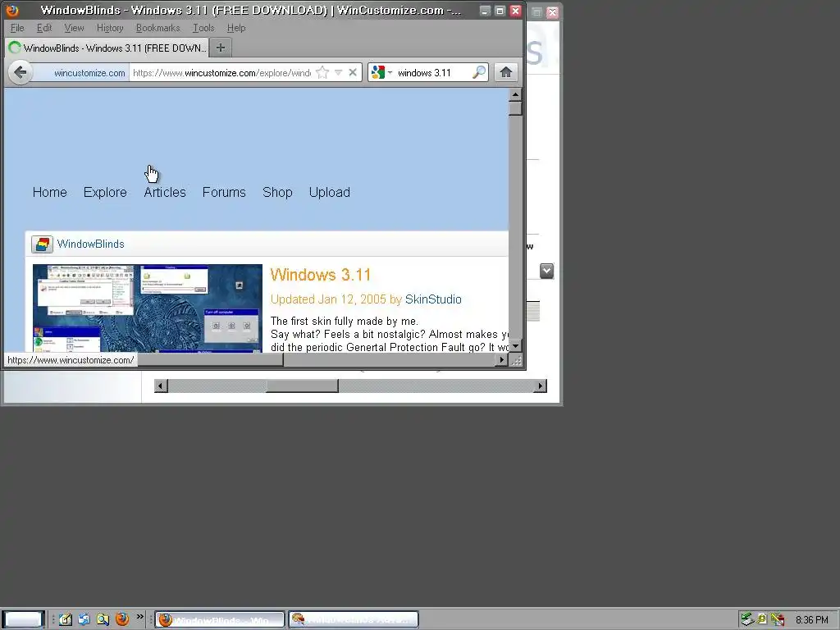The height and width of the screenshot is (630, 840).
Task: Click the Windows 3.11 skin preview thumbnail
Action: [148, 308]
